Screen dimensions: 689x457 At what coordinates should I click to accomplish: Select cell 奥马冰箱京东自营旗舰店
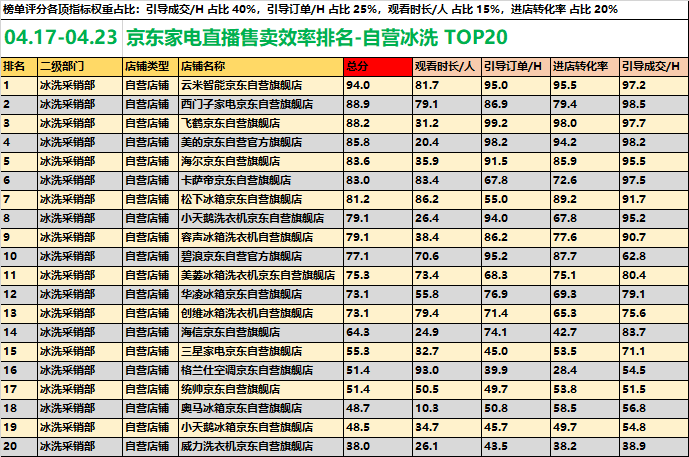pyautogui.click(x=261, y=408)
